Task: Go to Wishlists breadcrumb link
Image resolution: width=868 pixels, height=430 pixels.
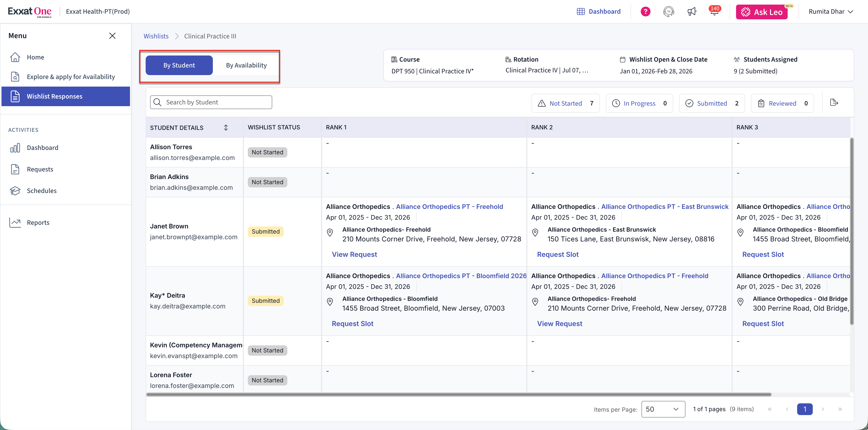Action: pyautogui.click(x=156, y=36)
